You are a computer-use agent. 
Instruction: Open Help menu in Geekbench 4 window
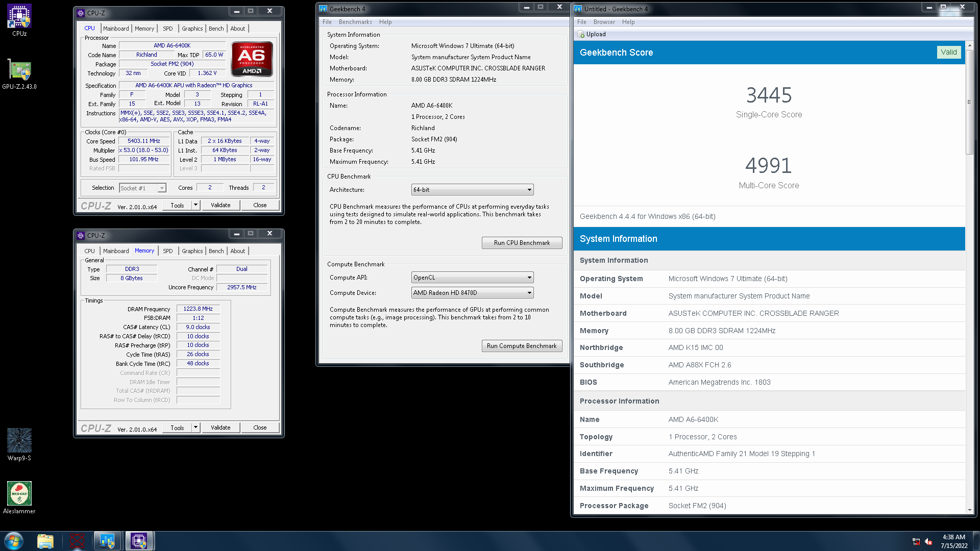[x=385, y=22]
